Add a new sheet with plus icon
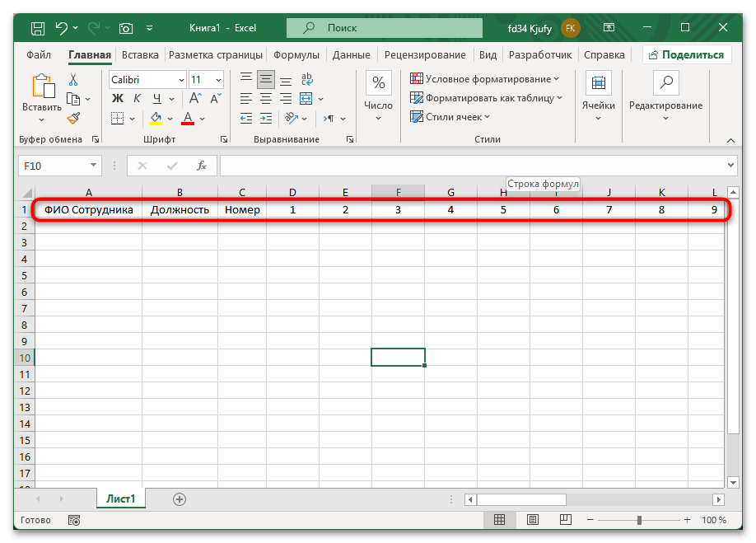Image resolution: width=756 pixels, height=543 pixels. pyautogui.click(x=180, y=499)
